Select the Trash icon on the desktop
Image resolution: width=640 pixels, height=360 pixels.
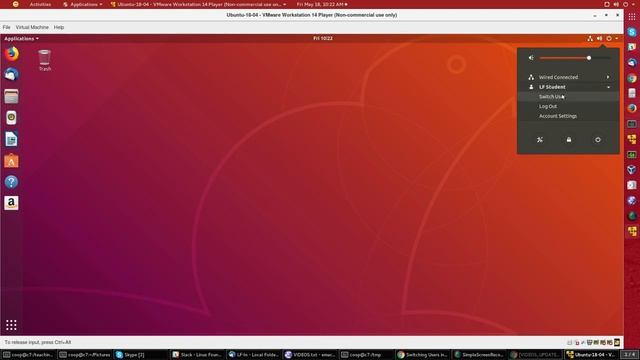[44, 60]
